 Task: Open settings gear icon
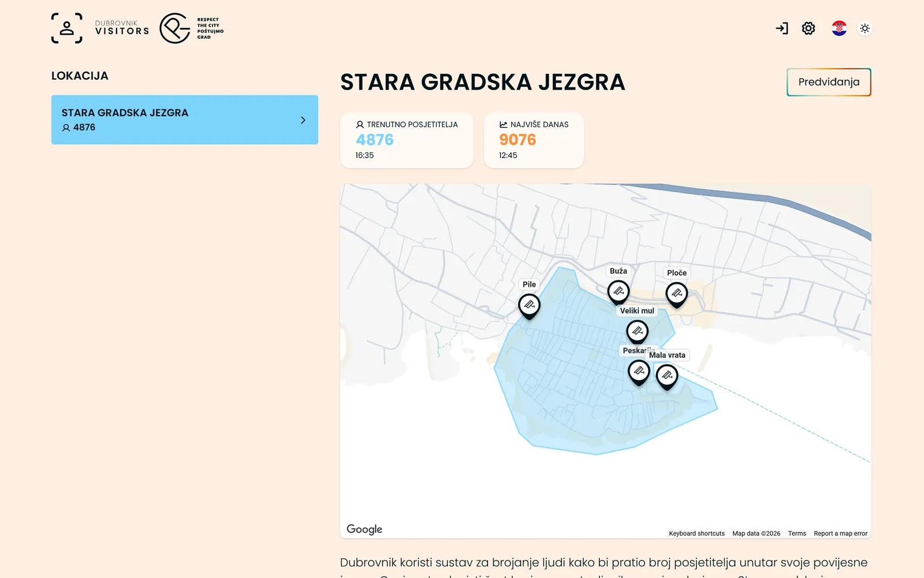(x=808, y=28)
